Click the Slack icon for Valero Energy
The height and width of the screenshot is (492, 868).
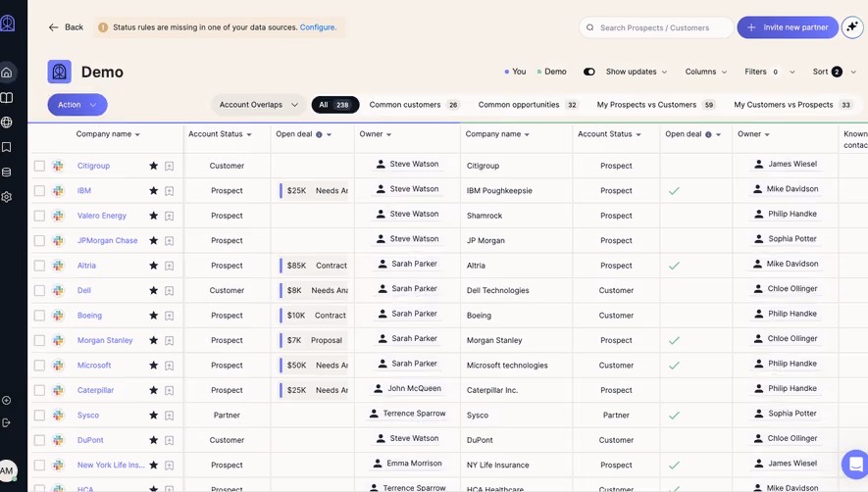pyautogui.click(x=58, y=216)
